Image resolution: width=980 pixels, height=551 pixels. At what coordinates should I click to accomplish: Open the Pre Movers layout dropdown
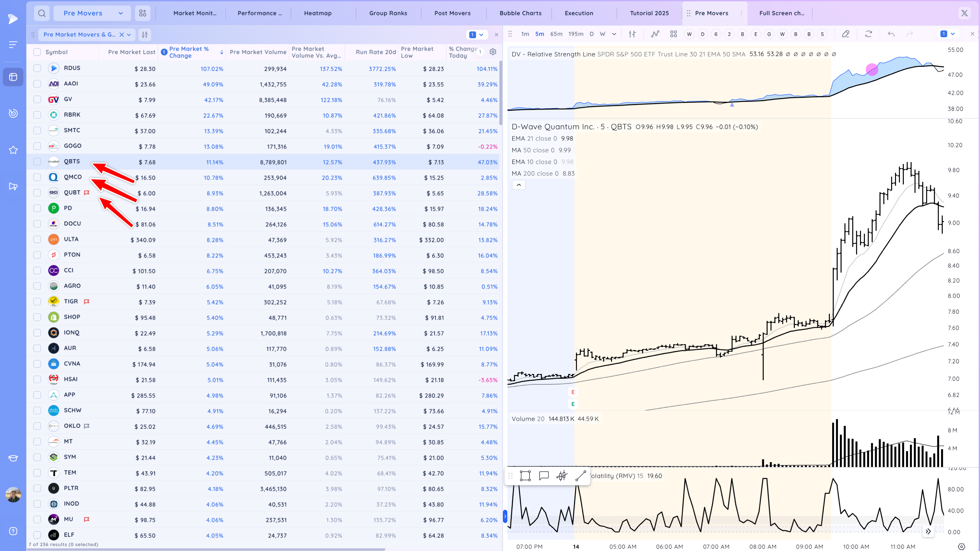[92, 13]
